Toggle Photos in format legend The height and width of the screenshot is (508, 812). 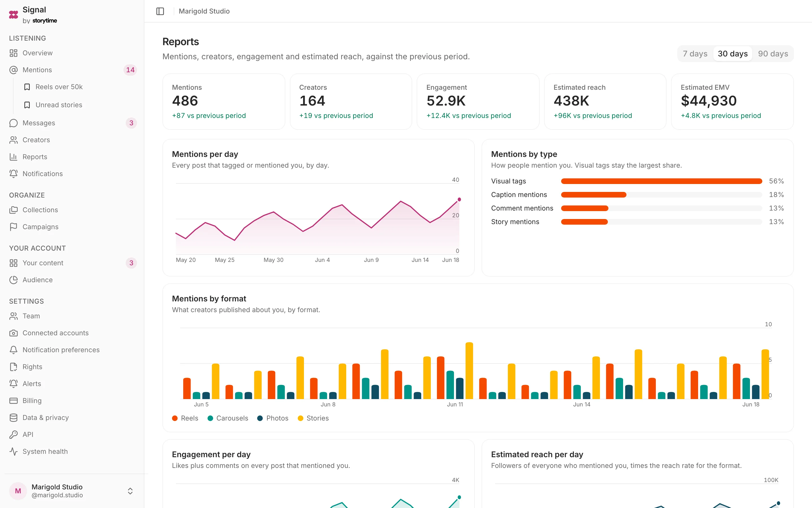(273, 418)
